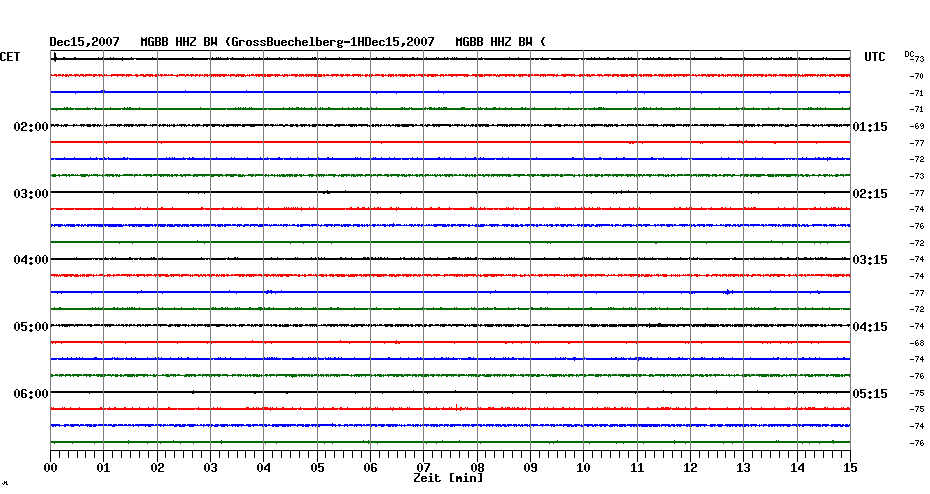Click the minute axis label 11
This screenshot has width=930, height=494.
click(x=637, y=468)
